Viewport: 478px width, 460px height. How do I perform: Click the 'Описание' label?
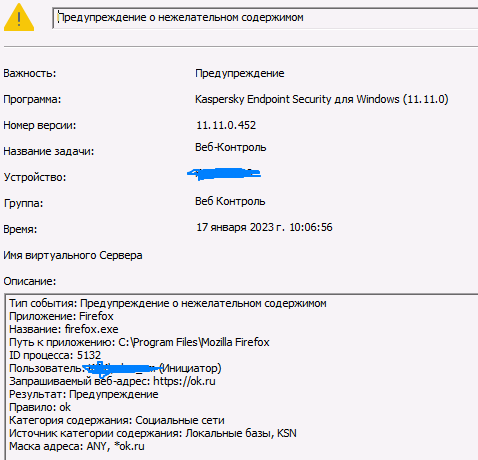click(30, 281)
